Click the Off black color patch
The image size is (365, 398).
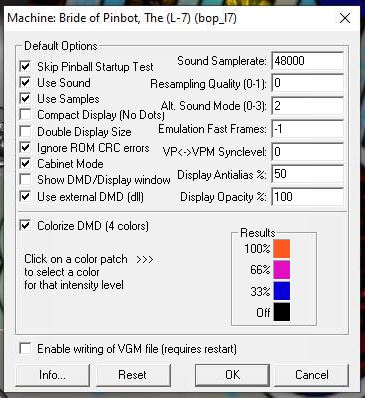282,312
